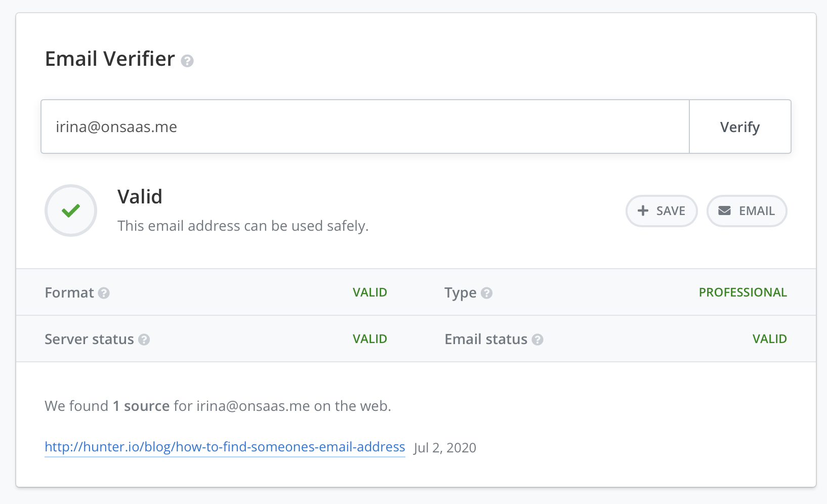Click the help icon beside Email status
The width and height of the screenshot is (827, 504).
[x=537, y=340]
